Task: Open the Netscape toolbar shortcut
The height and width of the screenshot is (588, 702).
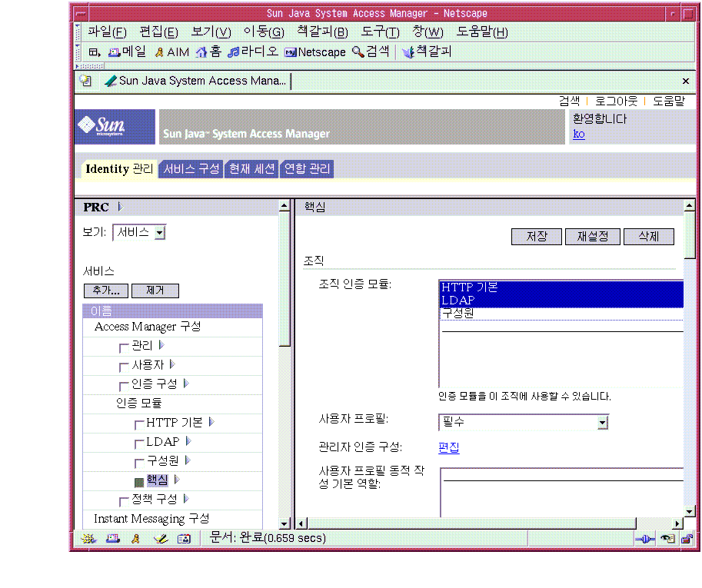Action: (315, 52)
